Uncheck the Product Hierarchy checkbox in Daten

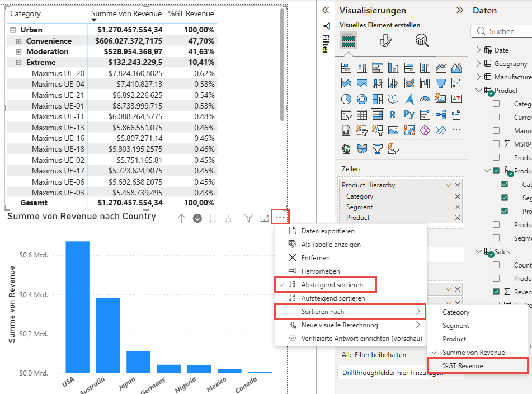click(496, 171)
